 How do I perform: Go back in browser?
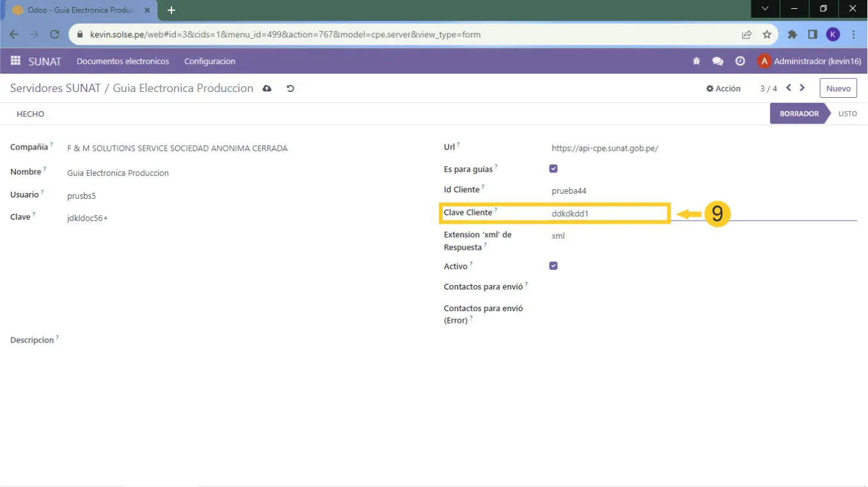pos(14,35)
